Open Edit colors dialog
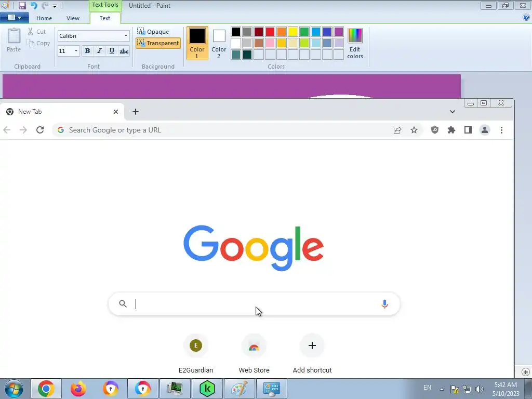Screen dimensions: 532x399 pos(355,44)
